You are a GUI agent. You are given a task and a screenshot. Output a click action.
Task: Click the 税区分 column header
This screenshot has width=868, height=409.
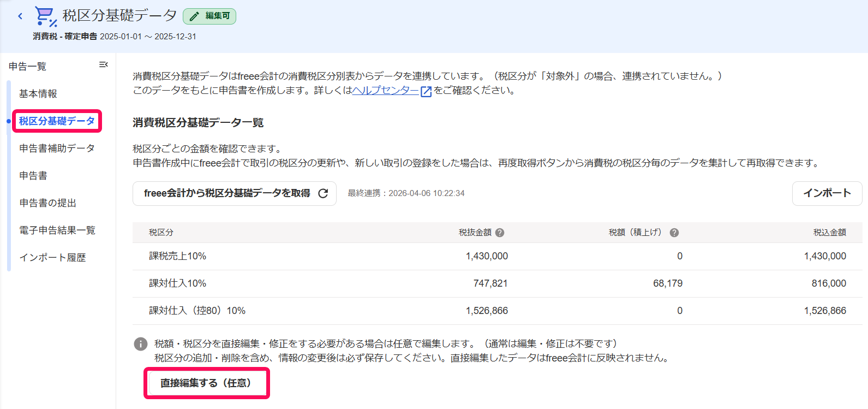(x=161, y=233)
